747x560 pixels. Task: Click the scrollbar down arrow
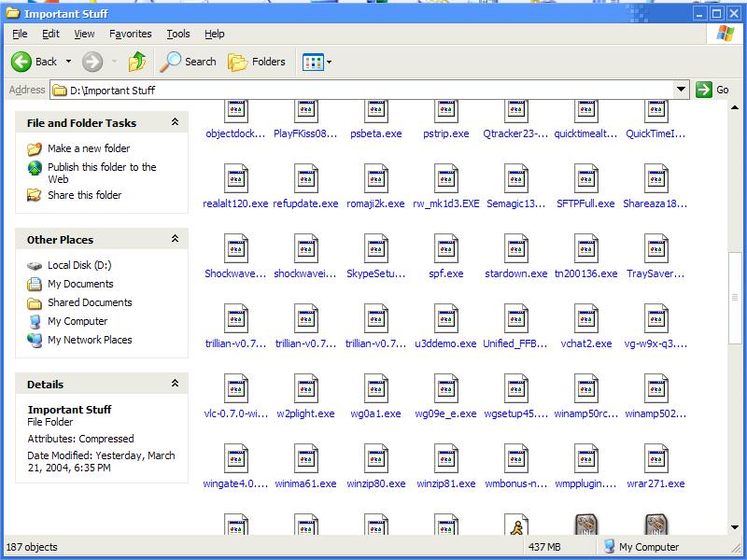click(735, 526)
